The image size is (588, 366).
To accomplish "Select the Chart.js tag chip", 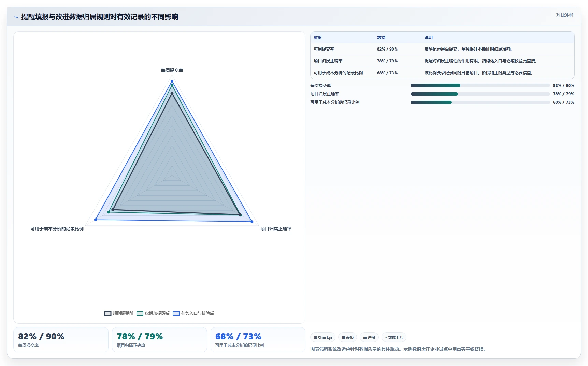I will point(323,337).
